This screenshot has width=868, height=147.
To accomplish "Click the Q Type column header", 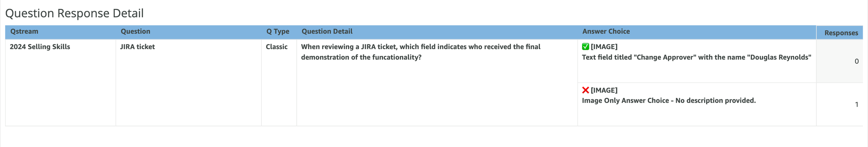I will tap(278, 31).
